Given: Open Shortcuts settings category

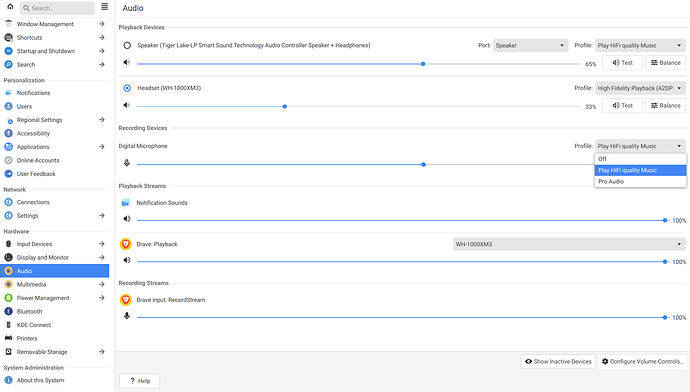Looking at the screenshot, I should click(55, 38).
